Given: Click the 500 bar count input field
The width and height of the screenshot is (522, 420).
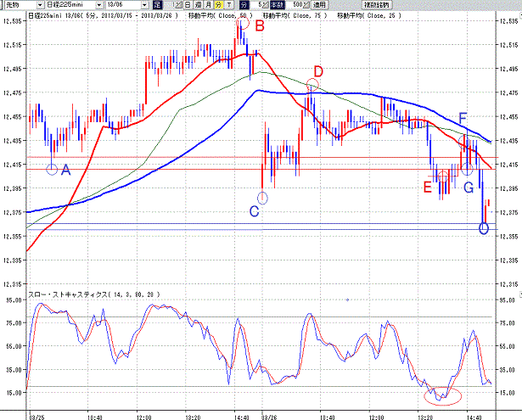Looking at the screenshot, I should pos(292,4).
